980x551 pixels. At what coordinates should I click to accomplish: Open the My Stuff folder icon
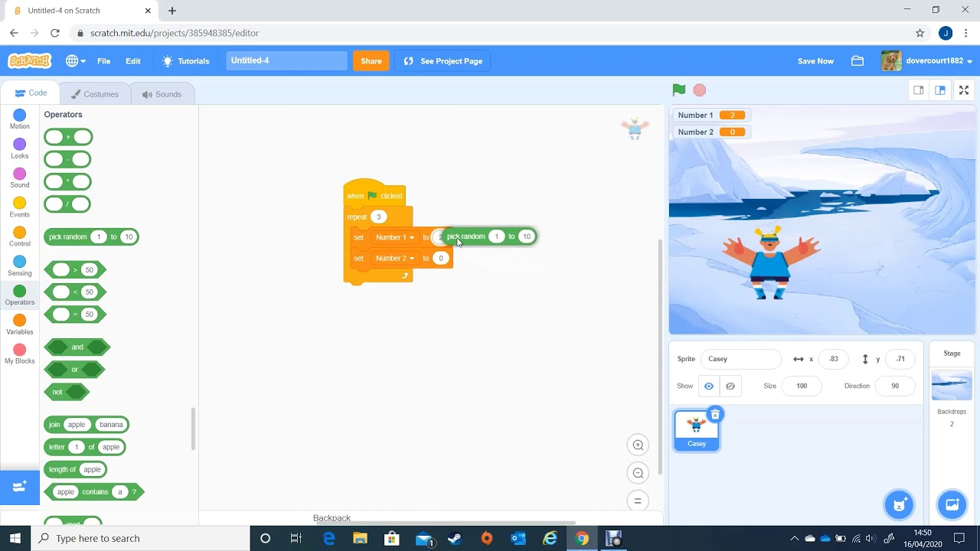click(857, 61)
